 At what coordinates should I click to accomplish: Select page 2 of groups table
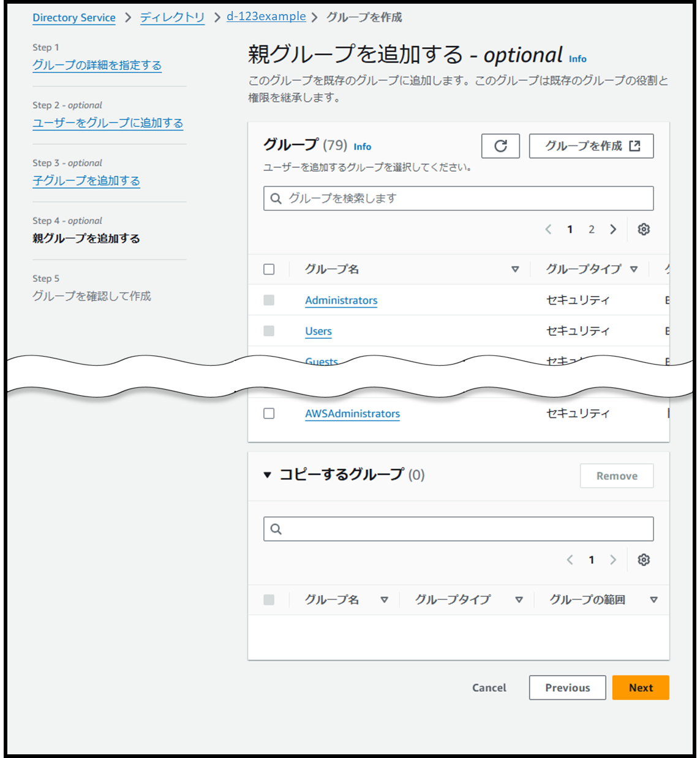pyautogui.click(x=592, y=229)
